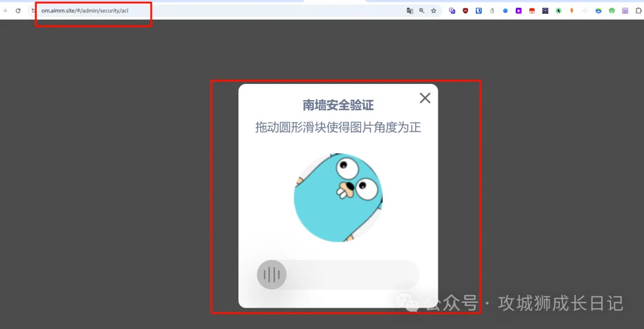Open the extensions puzzle piece menu

(638, 11)
